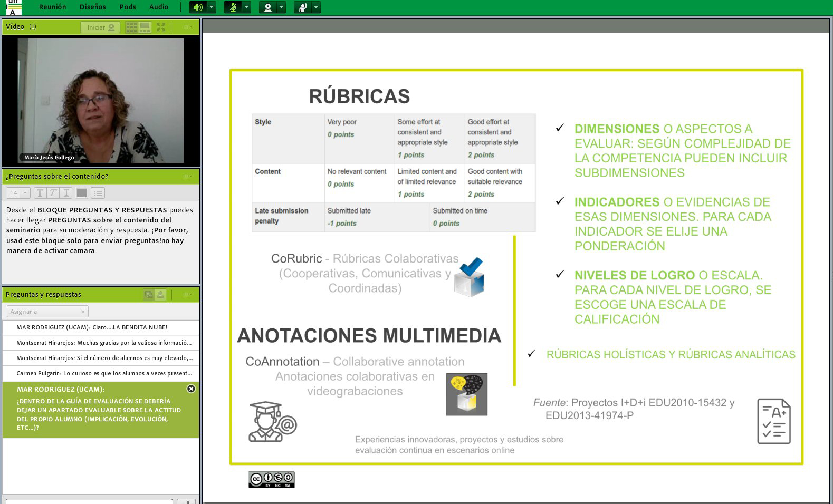Open the Preguntas sobre el contenido pod options menu
The height and width of the screenshot is (504, 833).
click(188, 176)
